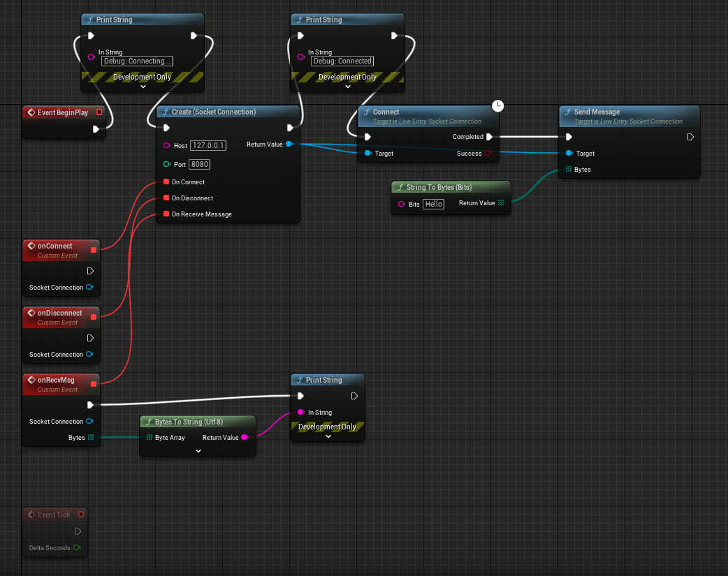
Task: Edit the Host field showing 127.0.0.1
Action: (x=208, y=146)
